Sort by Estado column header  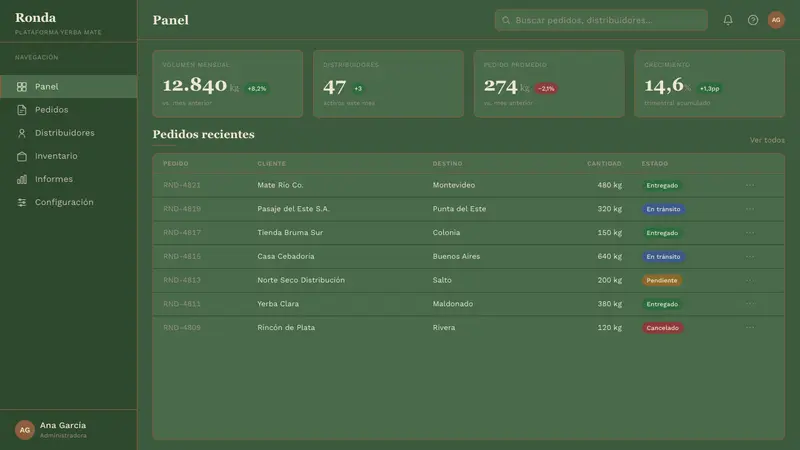[655, 164]
